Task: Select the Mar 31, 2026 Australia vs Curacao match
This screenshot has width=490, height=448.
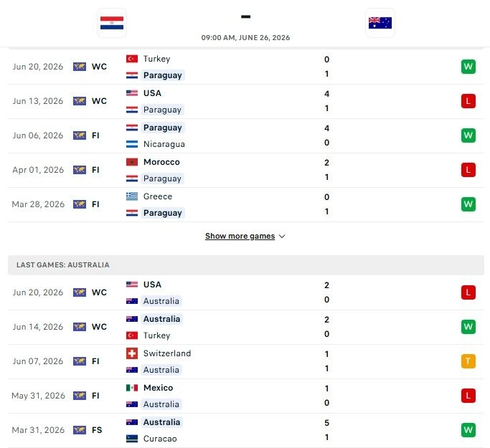Action: pyautogui.click(x=246, y=431)
